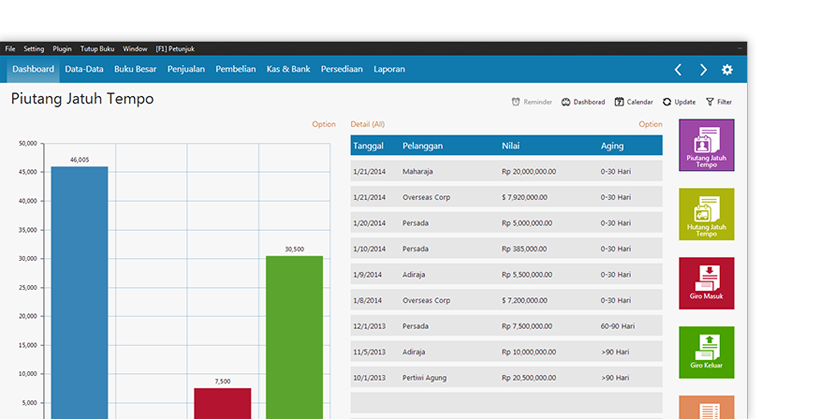Click the chart panel Option link
This screenshot has width=814, height=419.
324,124
